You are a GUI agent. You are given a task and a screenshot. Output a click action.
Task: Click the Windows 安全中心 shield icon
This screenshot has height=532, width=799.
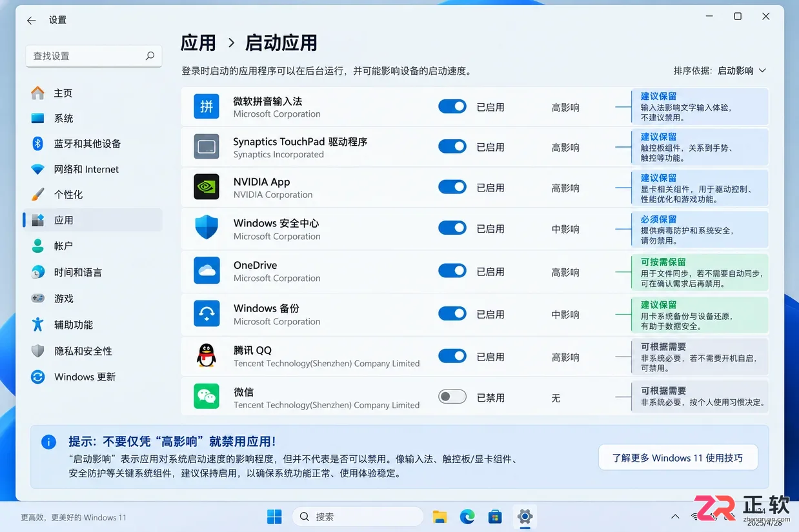207,228
